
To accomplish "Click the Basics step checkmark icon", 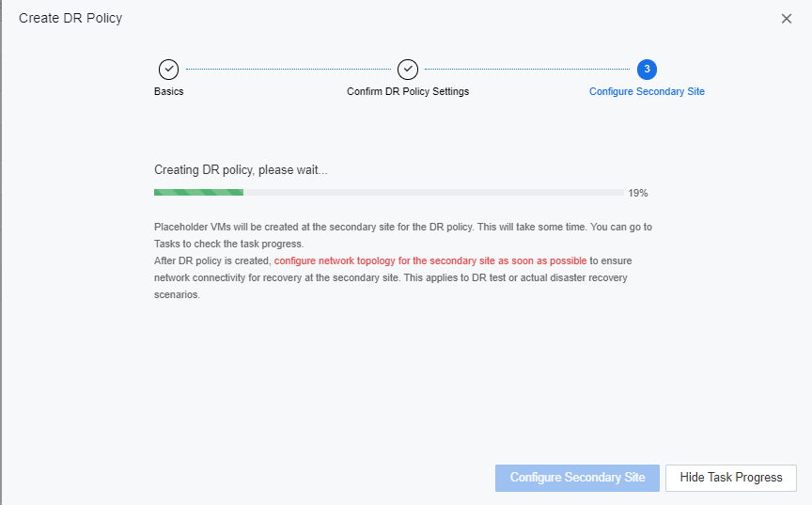I will (x=168, y=69).
